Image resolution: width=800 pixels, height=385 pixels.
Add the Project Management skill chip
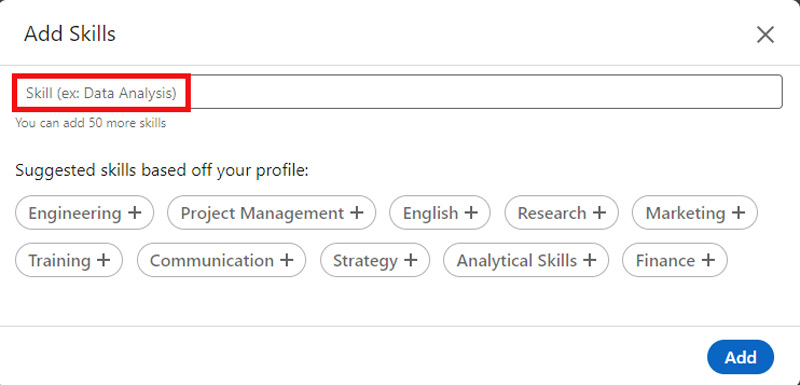tap(271, 213)
